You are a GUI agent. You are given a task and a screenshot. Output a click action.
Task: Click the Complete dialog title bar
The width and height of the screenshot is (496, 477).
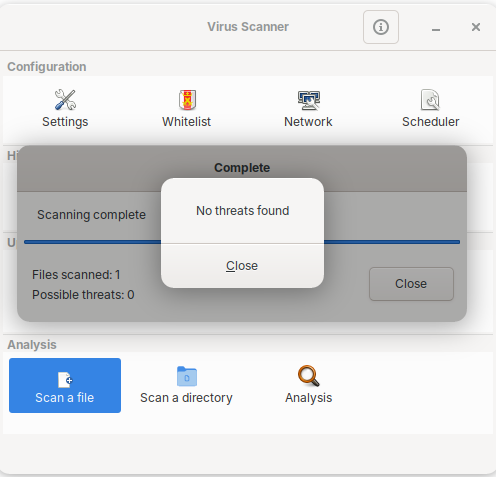(242, 168)
